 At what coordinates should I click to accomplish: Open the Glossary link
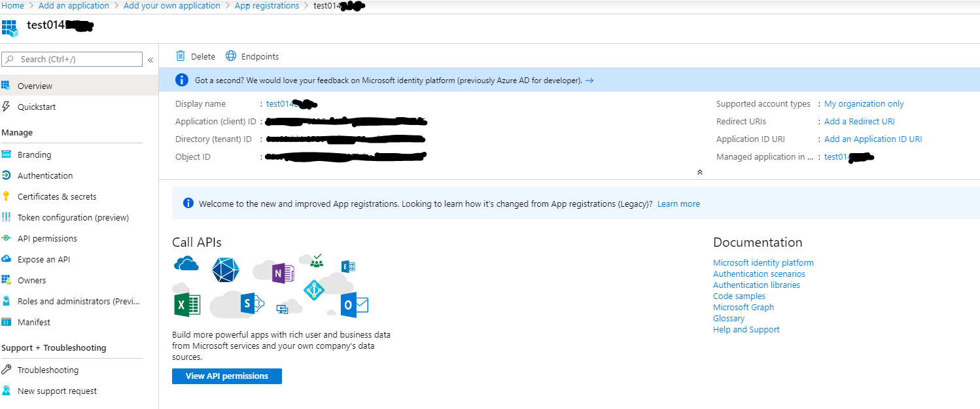729,319
